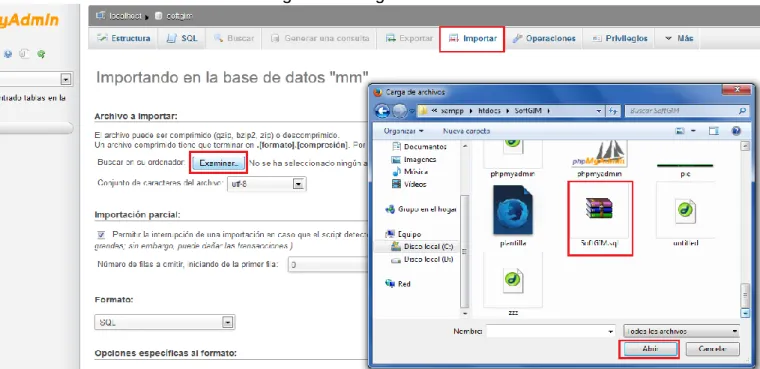Screen dimensions: 760x369
Task: Select Equipo in the navigation pane
Action: pos(403,234)
